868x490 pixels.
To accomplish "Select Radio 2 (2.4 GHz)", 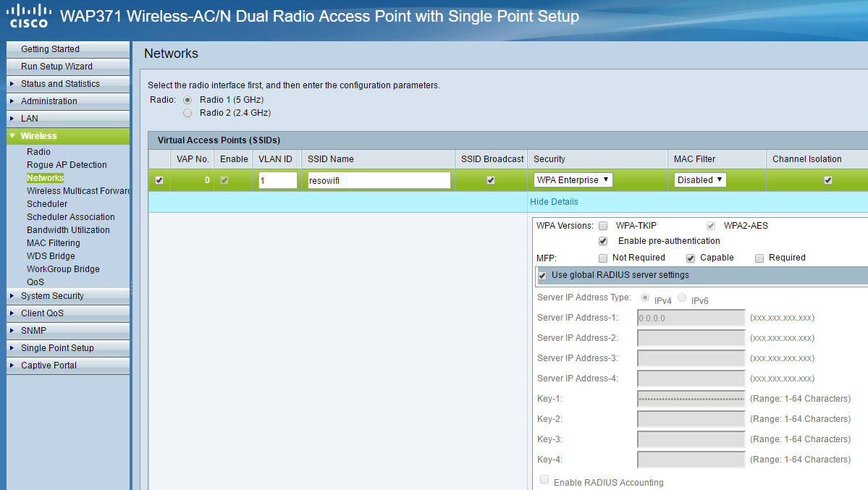I will click(187, 113).
